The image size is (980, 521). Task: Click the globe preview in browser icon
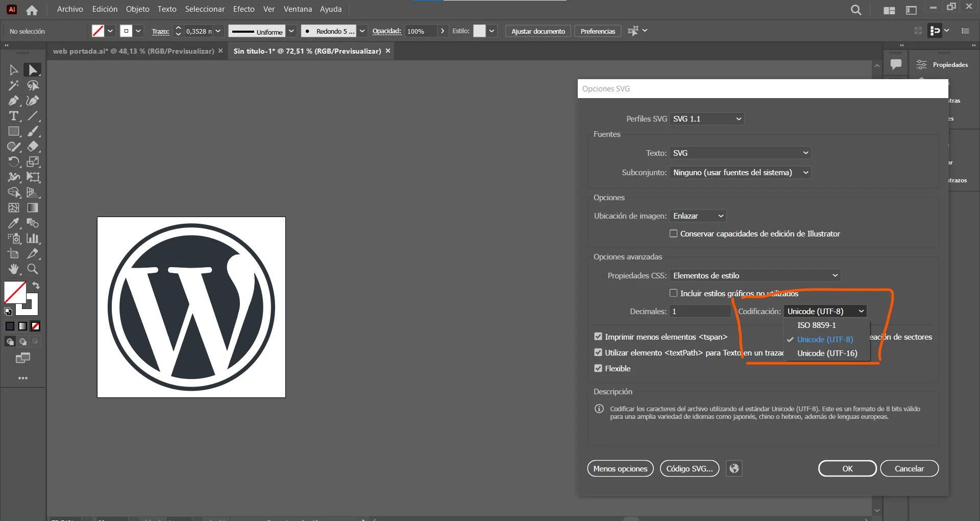pos(734,468)
